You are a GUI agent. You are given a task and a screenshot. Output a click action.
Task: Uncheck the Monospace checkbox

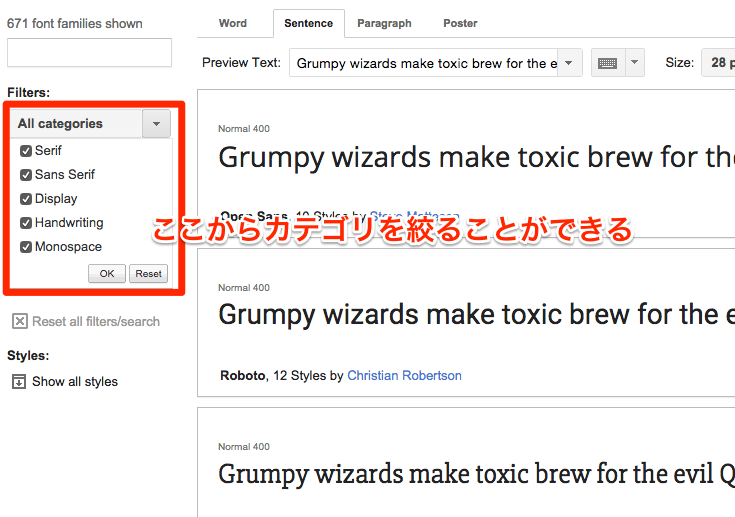click(x=26, y=247)
